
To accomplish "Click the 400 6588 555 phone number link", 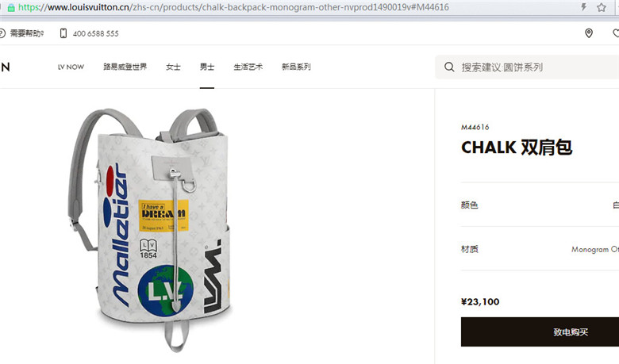I will click(x=95, y=34).
